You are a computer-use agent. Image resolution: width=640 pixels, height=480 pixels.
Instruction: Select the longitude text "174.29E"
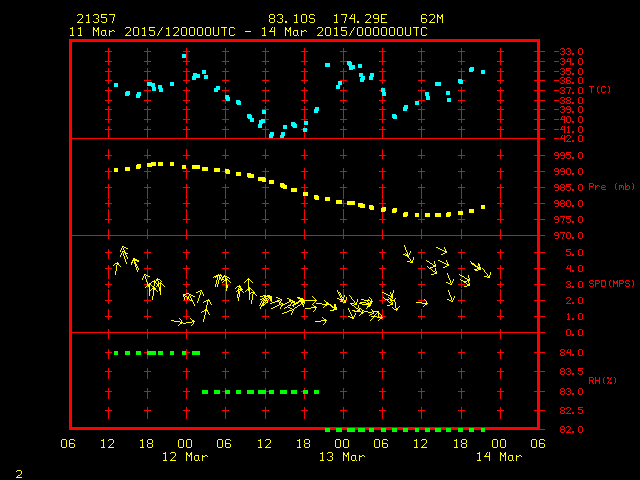pos(360,19)
